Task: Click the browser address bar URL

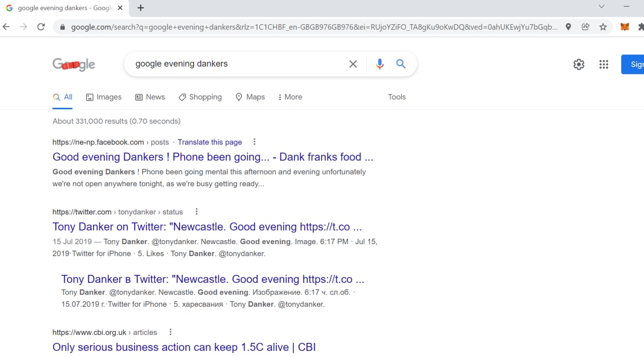Action: coord(314,27)
